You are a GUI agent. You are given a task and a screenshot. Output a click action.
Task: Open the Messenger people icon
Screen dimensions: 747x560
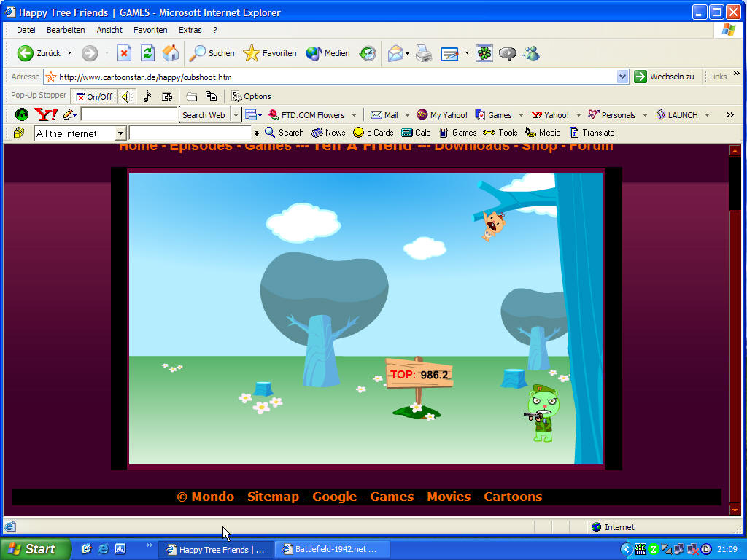(x=531, y=53)
